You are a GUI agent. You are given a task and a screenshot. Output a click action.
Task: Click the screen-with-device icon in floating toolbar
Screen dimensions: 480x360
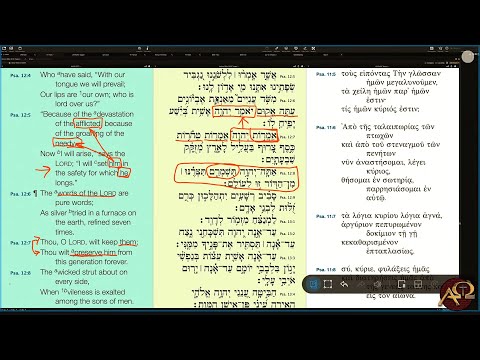pos(402,284)
